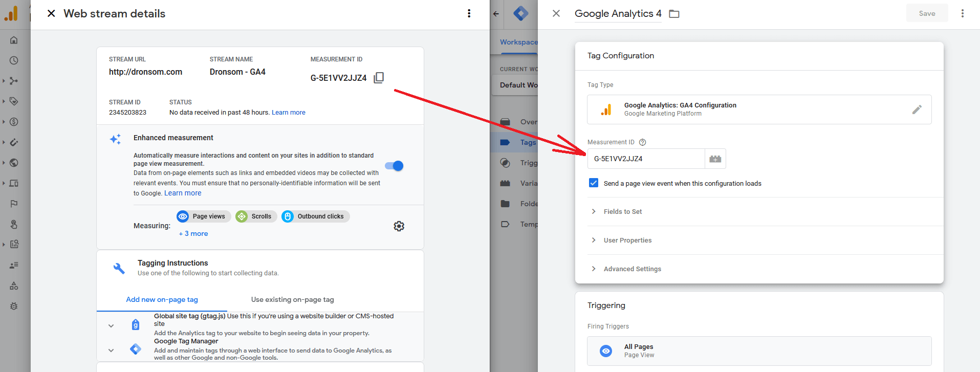Expand Global site tag (gtag.js) section
The height and width of the screenshot is (372, 980).
pyautogui.click(x=111, y=326)
